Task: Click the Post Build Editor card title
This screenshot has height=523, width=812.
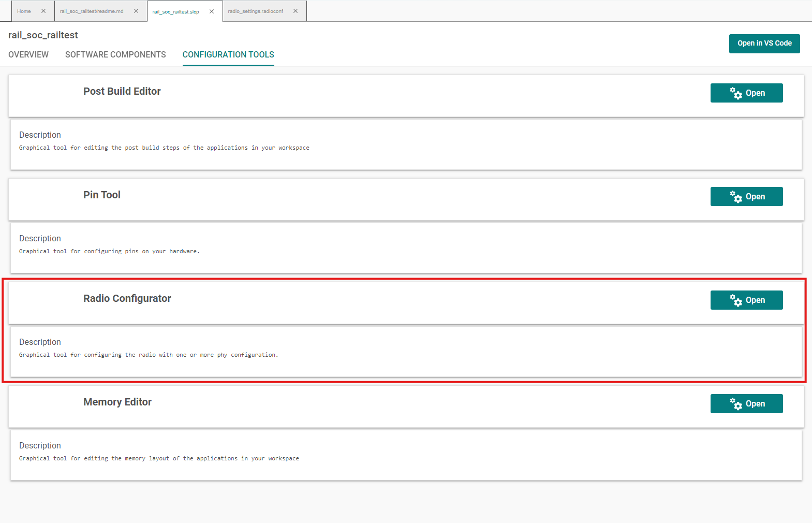Action: pos(122,92)
